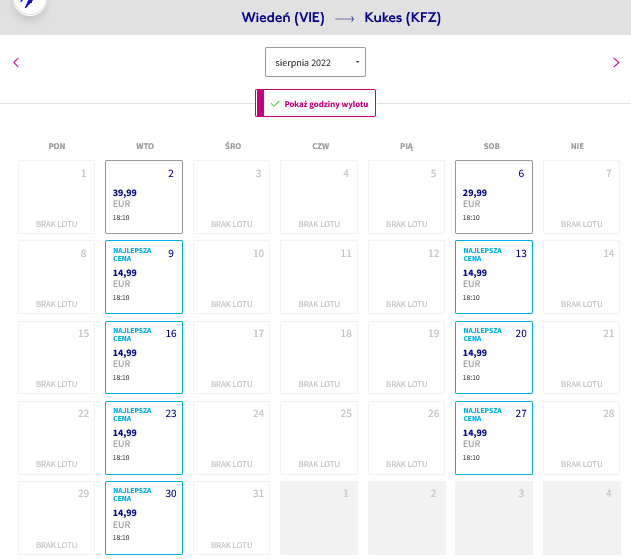Click day 1 with no flight (BRAK LOTU)
The width and height of the screenshot is (631, 559).
tap(56, 197)
